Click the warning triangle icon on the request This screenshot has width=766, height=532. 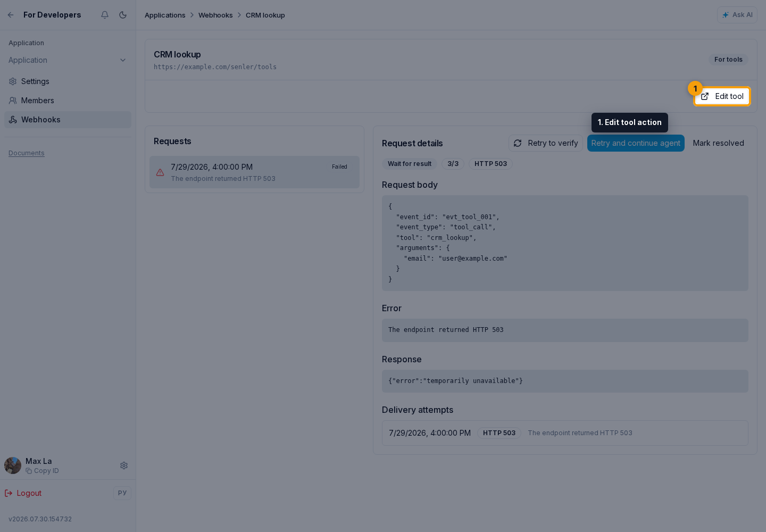tap(160, 172)
